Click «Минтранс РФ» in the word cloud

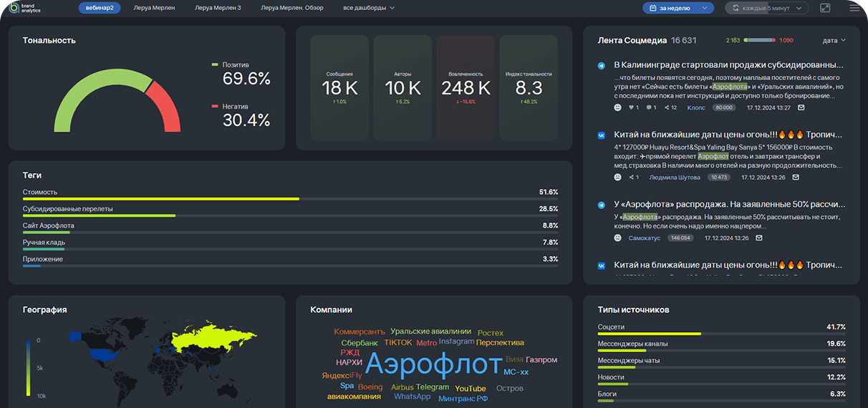(x=463, y=399)
